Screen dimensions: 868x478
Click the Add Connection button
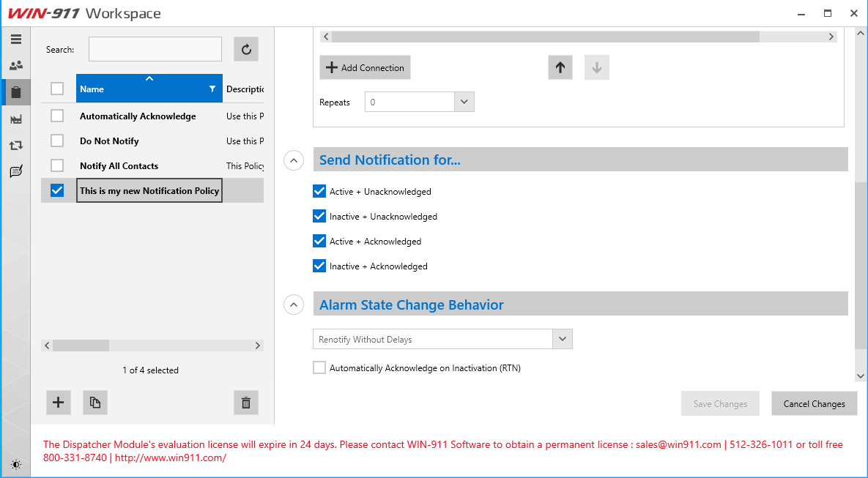click(x=365, y=67)
